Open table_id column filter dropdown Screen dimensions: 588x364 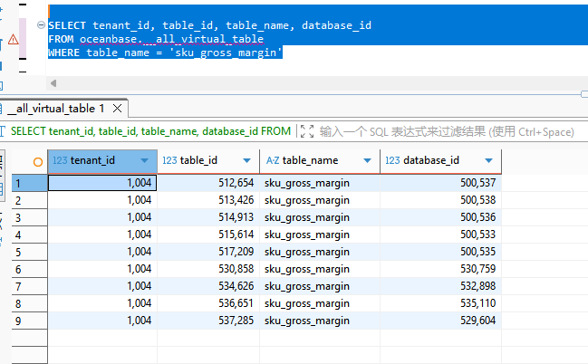pyautogui.click(x=247, y=160)
